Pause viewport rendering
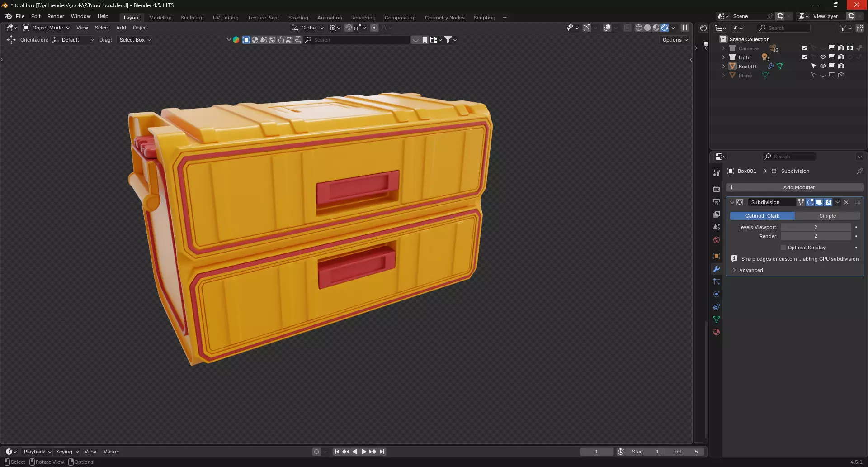Screen dimensions: 868x467 685,28
